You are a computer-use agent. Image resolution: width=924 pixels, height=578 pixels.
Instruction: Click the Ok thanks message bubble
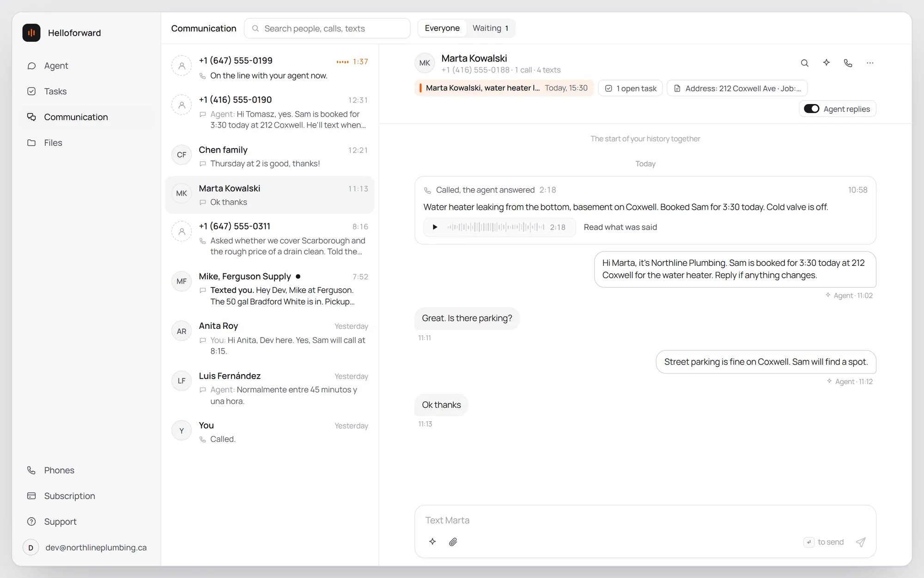coord(441,405)
